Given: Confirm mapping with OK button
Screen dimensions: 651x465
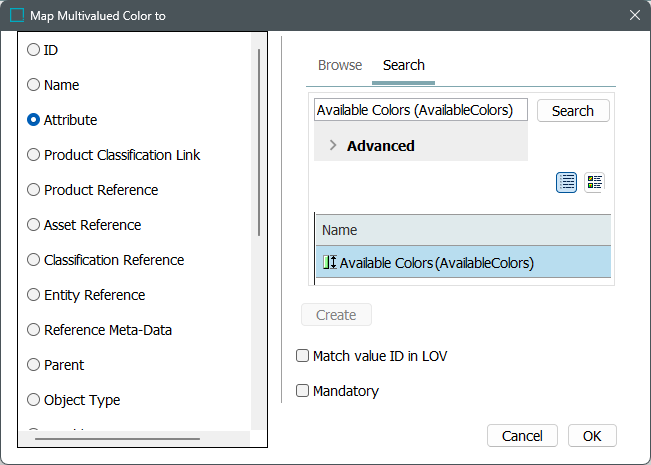Looking at the screenshot, I should point(592,436).
